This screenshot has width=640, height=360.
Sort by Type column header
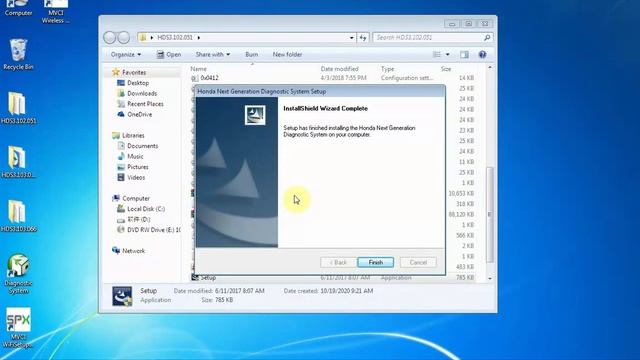(x=387, y=69)
